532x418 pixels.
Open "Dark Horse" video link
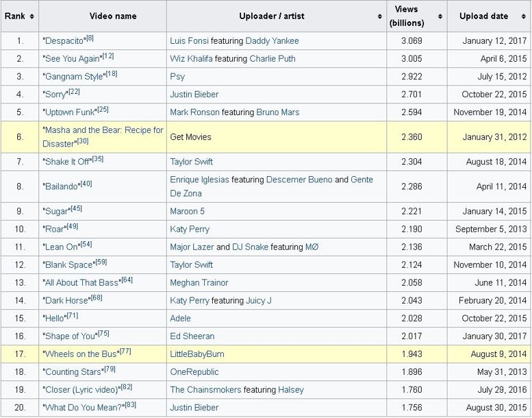67,301
